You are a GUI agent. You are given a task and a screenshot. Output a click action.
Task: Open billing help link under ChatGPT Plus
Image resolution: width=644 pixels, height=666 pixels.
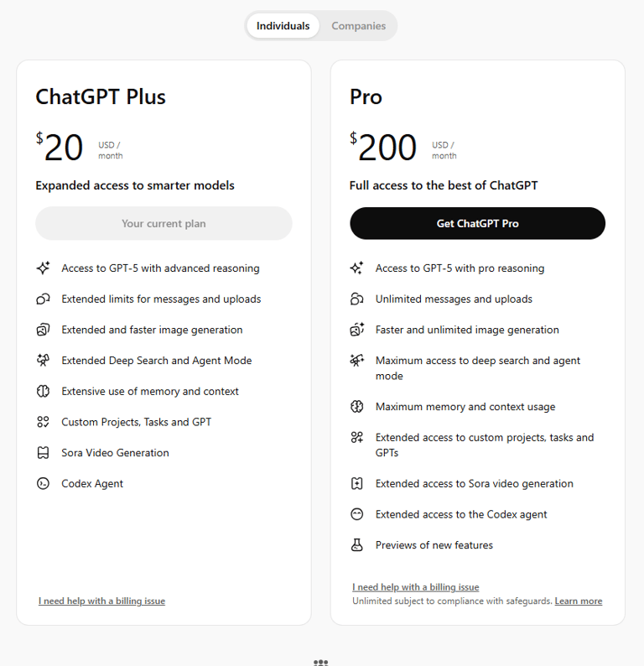pyautogui.click(x=101, y=601)
